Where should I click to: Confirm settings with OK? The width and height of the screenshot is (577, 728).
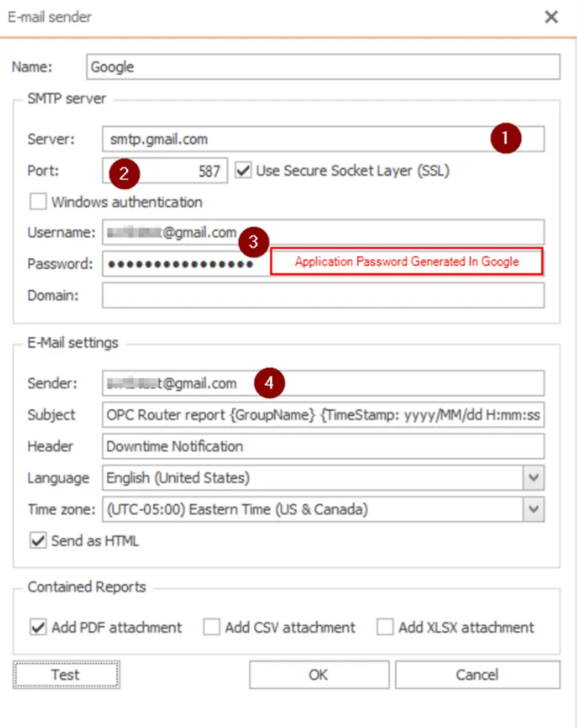pos(318,674)
